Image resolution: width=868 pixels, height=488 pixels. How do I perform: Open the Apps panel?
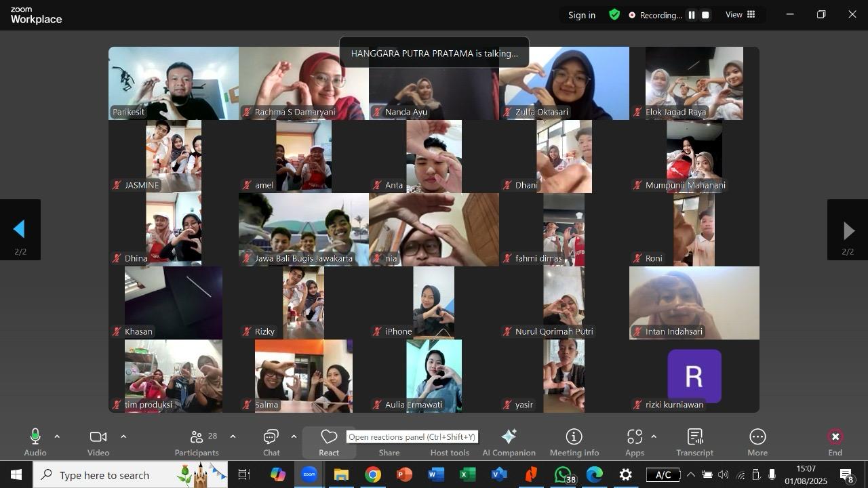coord(635,442)
